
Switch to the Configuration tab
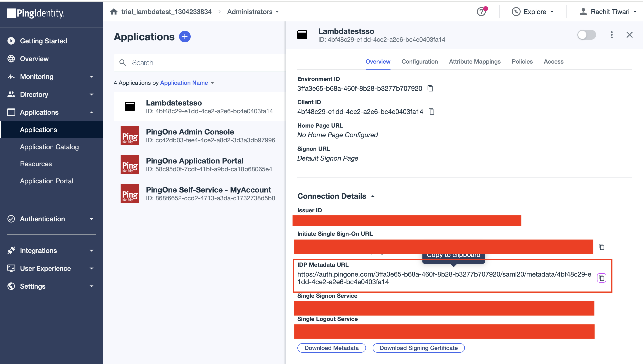(420, 62)
